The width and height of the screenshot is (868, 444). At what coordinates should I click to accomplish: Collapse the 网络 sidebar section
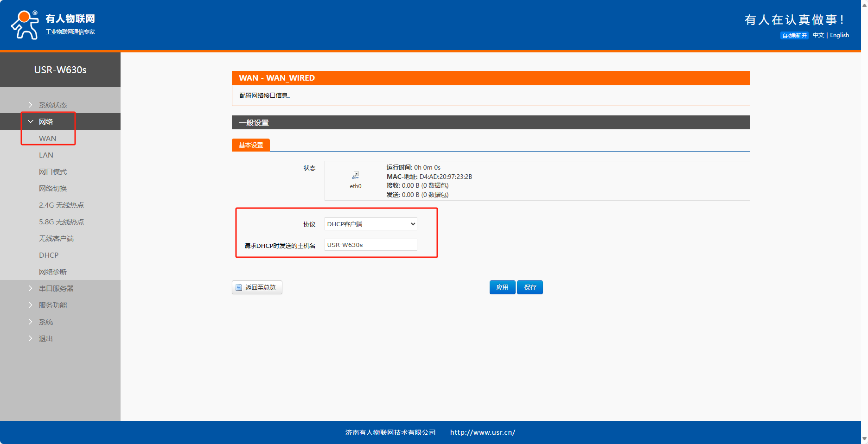(x=45, y=122)
